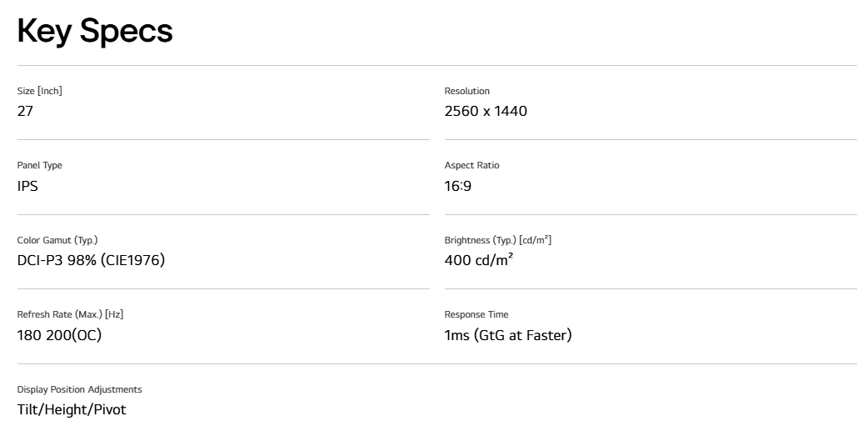Viewport: 868px width, 431px height.
Task: Click the 1ms (GtG at Faster) value
Action: [x=508, y=335]
